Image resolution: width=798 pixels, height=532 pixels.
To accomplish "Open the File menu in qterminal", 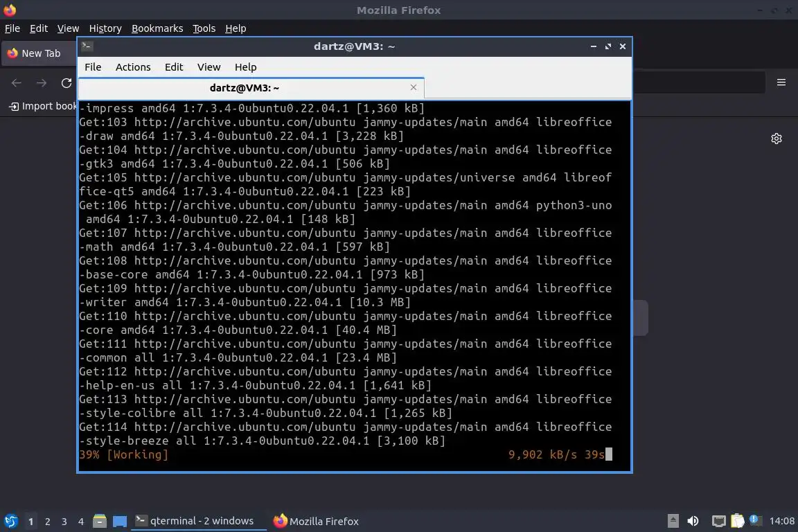I will [x=93, y=67].
